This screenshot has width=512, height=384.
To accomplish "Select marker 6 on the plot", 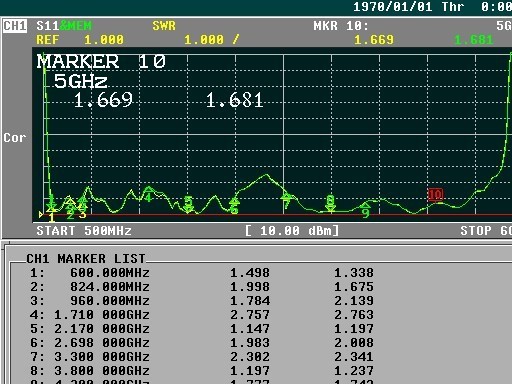I will click(x=234, y=205).
